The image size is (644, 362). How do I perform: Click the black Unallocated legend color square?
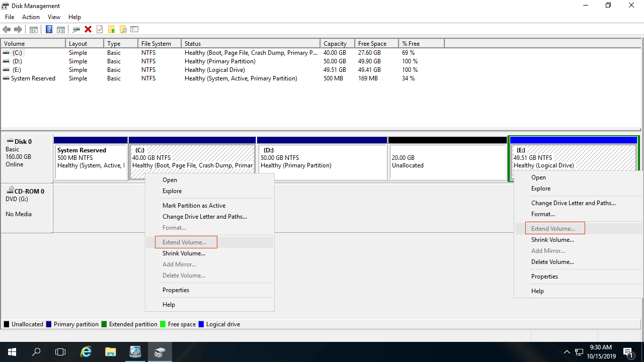(x=7, y=324)
